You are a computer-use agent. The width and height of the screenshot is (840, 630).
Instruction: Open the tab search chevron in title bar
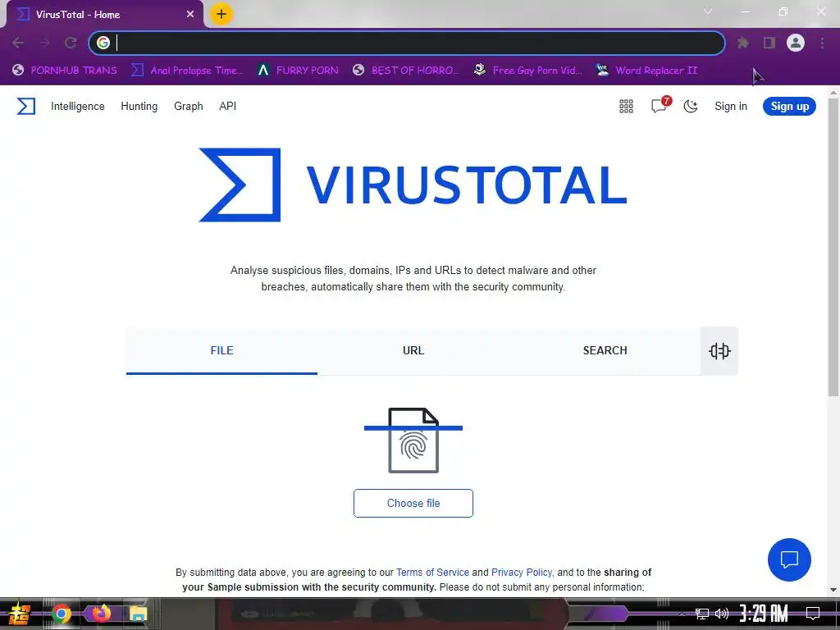point(708,11)
